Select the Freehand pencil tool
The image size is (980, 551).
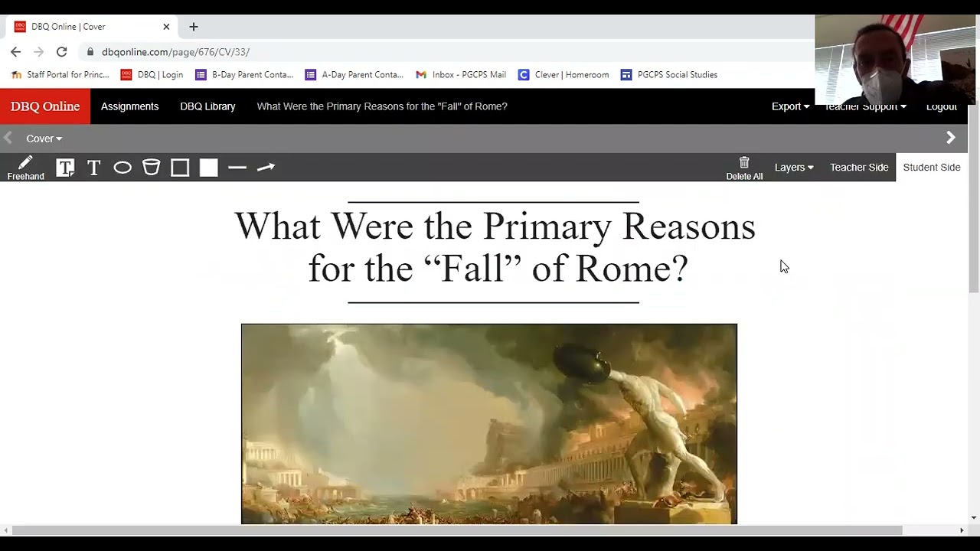click(x=25, y=168)
